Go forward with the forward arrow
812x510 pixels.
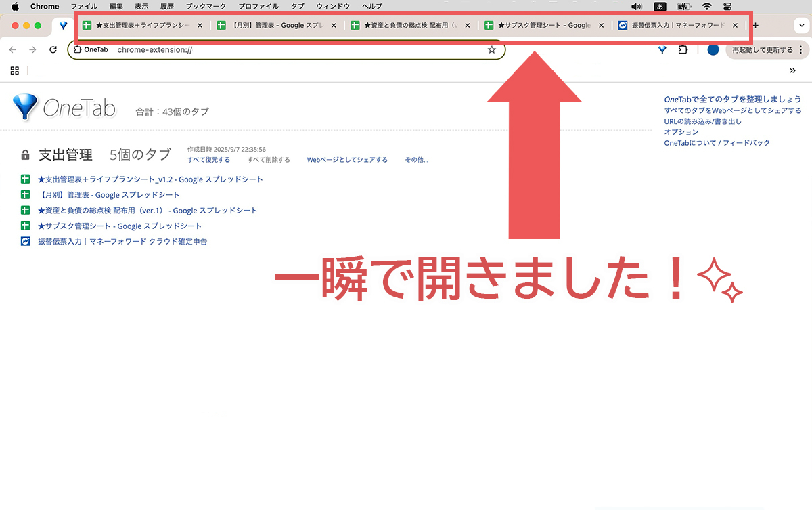pos(32,49)
